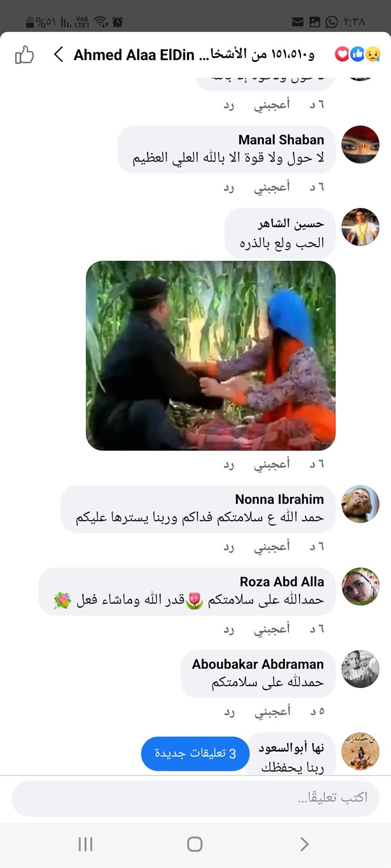This screenshot has width=391, height=868.
Task: Go back using the header chevron arrow
Action: point(58,54)
